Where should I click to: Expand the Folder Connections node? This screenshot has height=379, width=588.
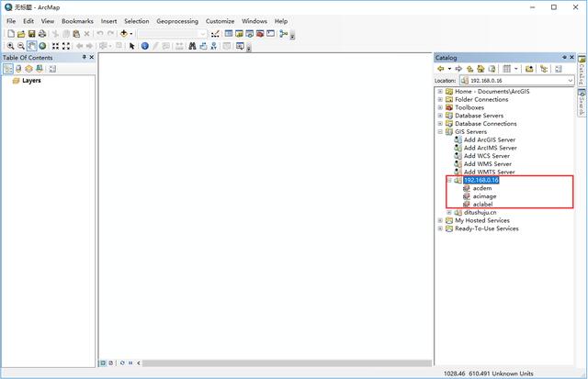click(x=440, y=100)
